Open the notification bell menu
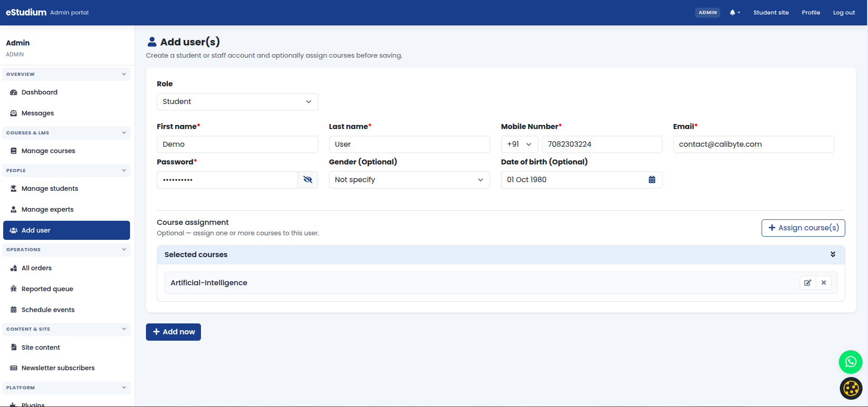 tap(735, 13)
